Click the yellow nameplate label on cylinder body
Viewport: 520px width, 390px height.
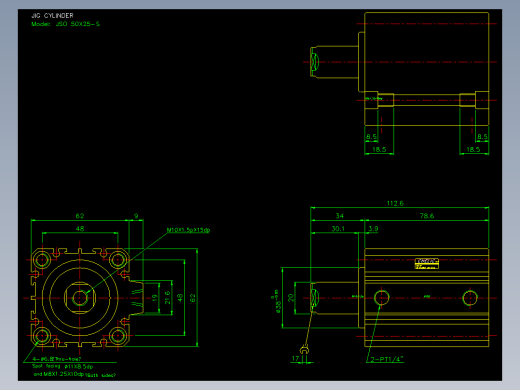pos(427,263)
